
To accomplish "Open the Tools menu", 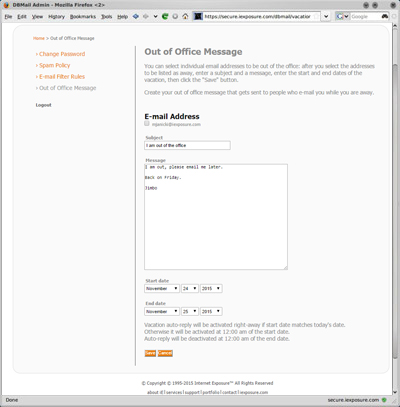I will click(107, 17).
